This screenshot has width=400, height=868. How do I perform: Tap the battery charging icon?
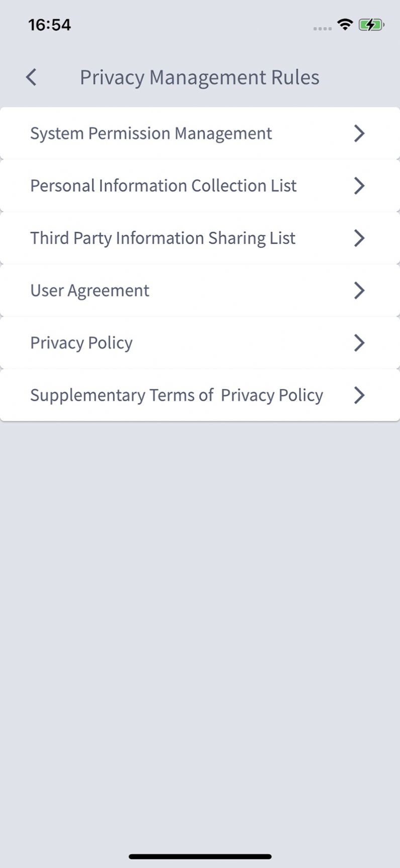tap(371, 25)
